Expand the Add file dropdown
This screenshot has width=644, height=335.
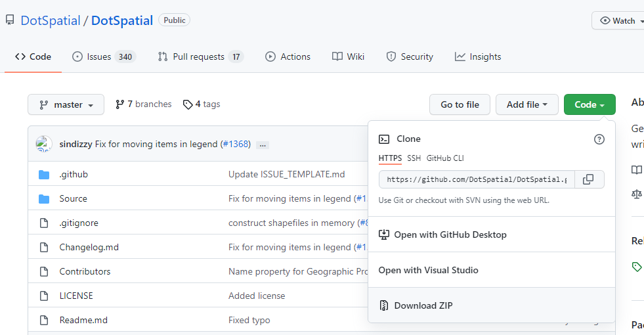point(527,104)
